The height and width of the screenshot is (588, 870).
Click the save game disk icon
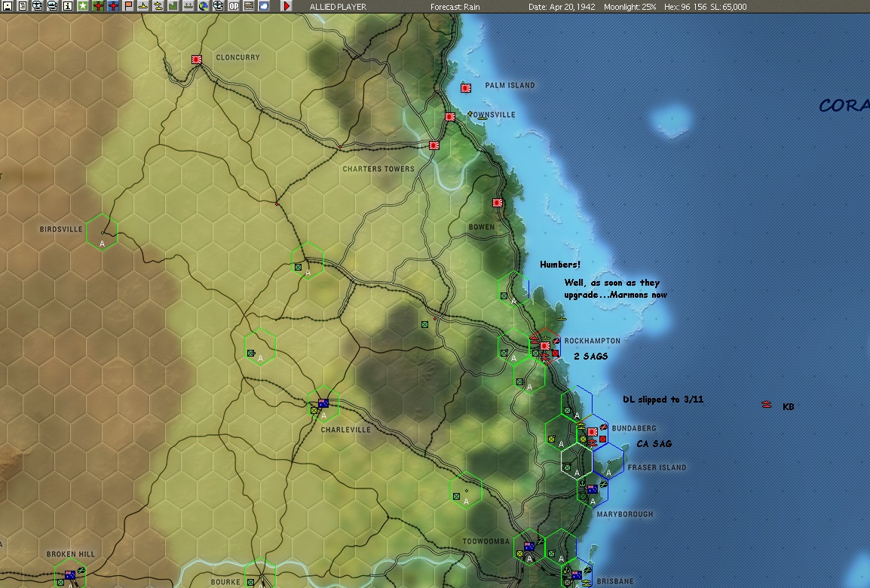(8, 6)
